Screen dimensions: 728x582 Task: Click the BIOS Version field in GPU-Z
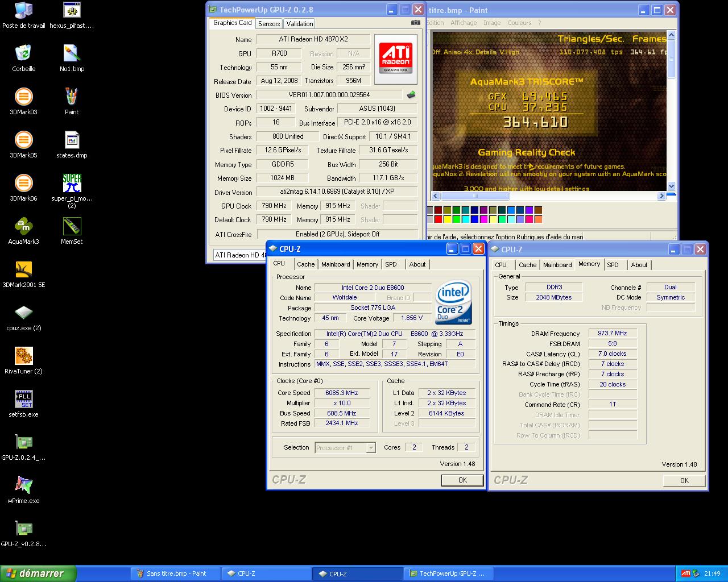[x=329, y=95]
